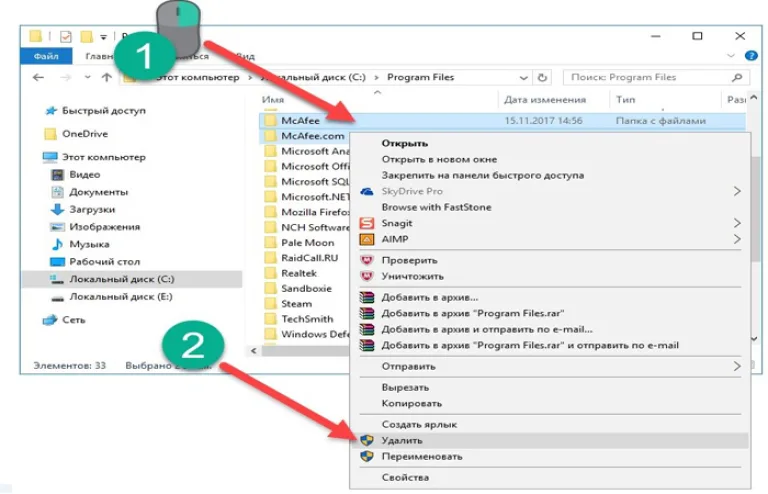
Task: Open Изображения in navigation pane
Action: (104, 227)
